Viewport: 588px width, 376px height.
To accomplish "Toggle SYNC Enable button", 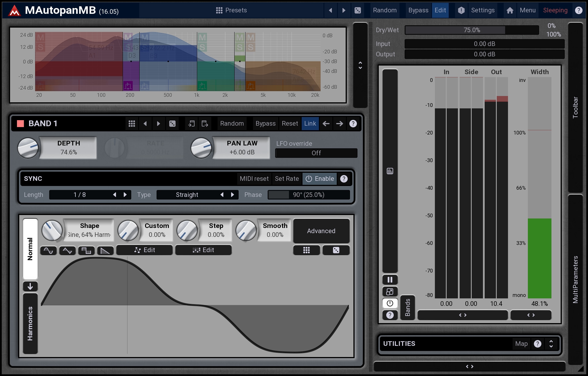I will tap(319, 179).
